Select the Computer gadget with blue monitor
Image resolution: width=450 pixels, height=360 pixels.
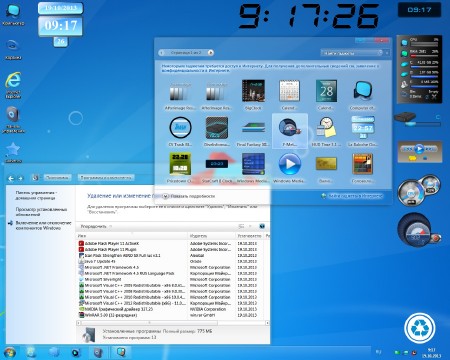pos(363,95)
